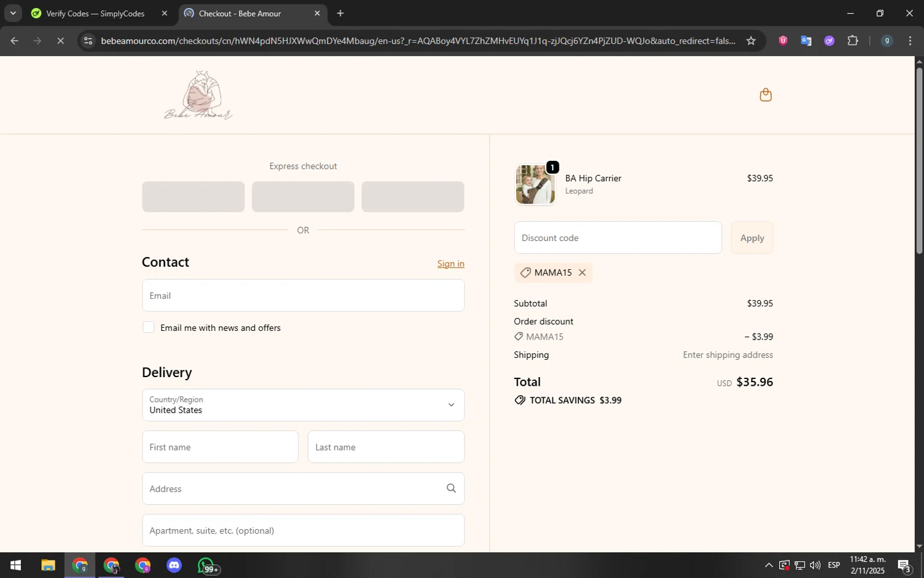Open the purple round extension icon
The height and width of the screenshot is (578, 924).
coord(829,41)
